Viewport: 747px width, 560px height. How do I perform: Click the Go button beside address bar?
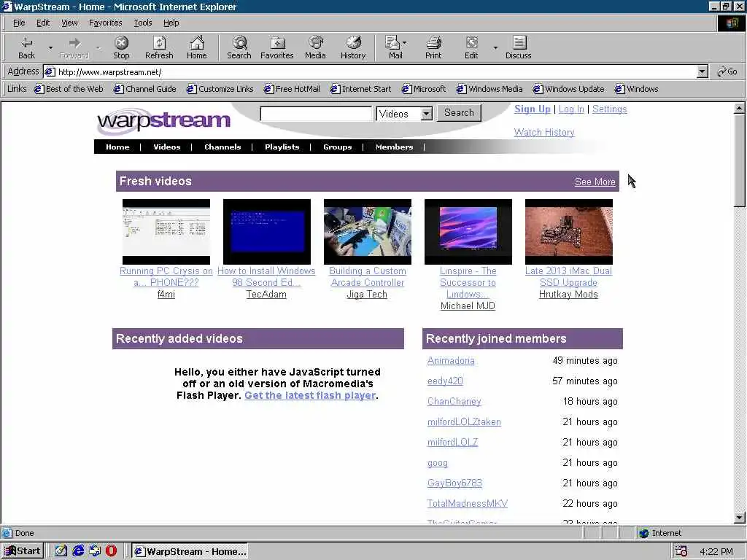tap(727, 72)
